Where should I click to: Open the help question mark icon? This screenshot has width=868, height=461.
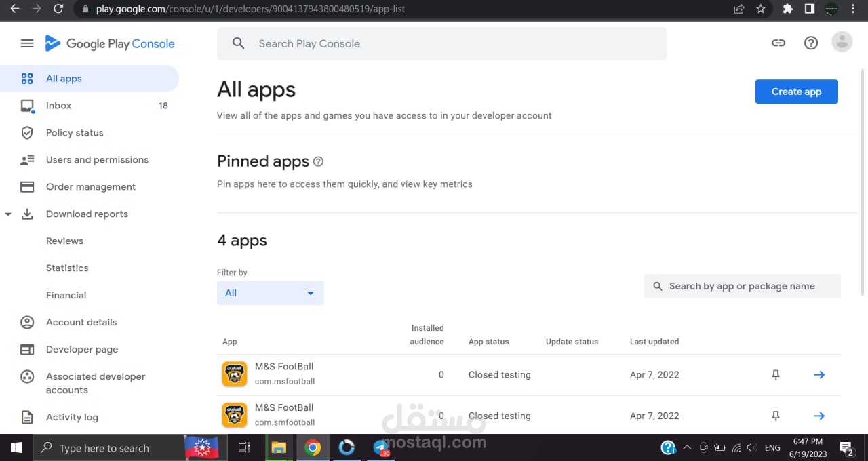[x=811, y=43]
